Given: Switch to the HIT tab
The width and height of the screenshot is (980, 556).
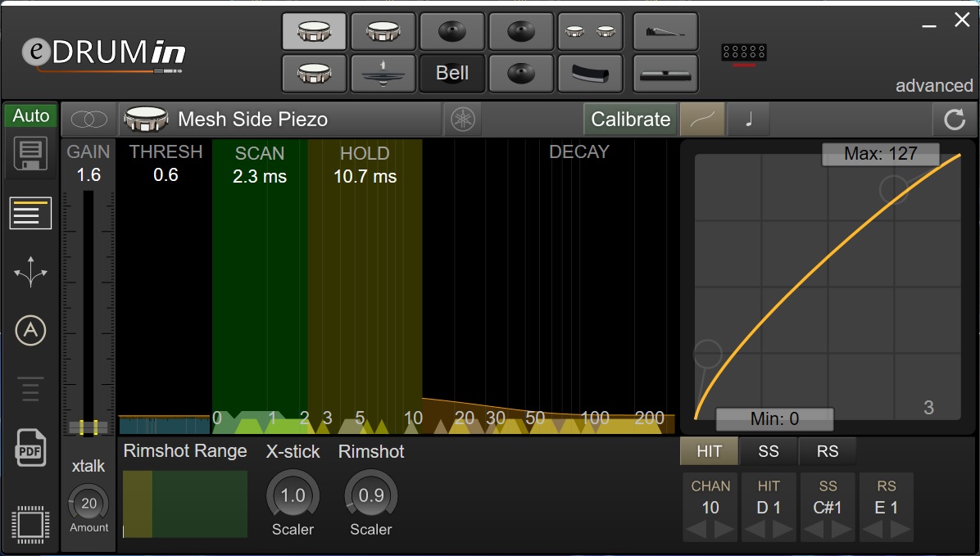Looking at the screenshot, I should 710,451.
